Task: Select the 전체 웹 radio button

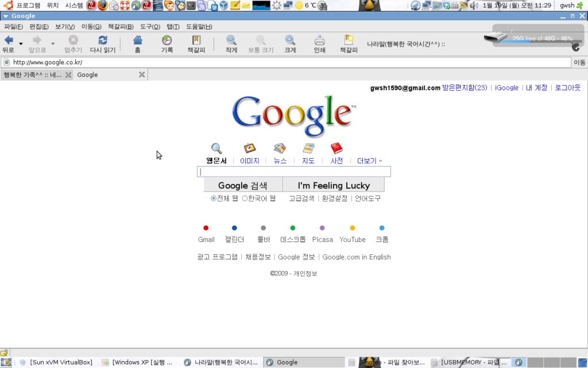Action: click(214, 198)
